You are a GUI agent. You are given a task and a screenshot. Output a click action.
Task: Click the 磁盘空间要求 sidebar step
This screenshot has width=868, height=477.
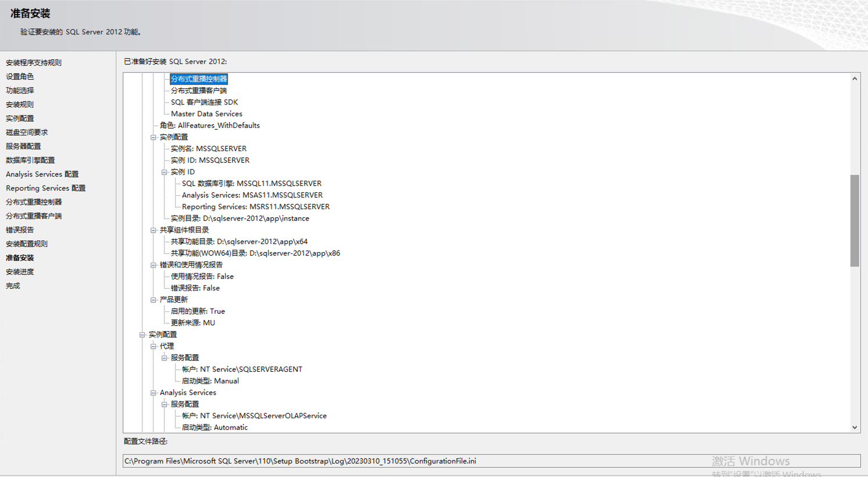pos(27,132)
